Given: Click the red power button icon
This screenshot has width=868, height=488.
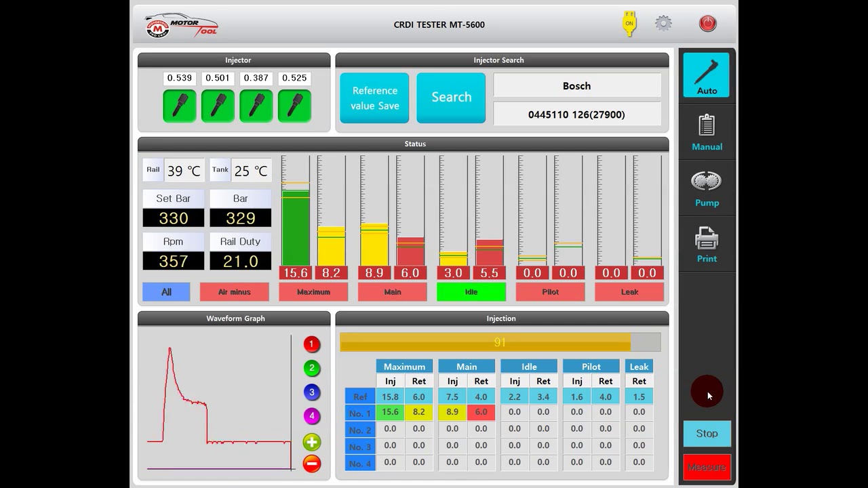Looking at the screenshot, I should point(707,24).
